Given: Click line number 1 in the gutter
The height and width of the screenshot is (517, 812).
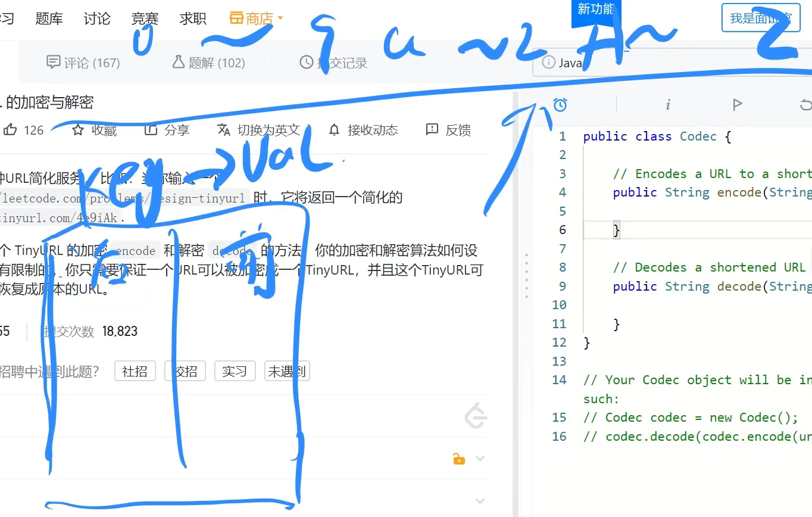Looking at the screenshot, I should tap(563, 136).
